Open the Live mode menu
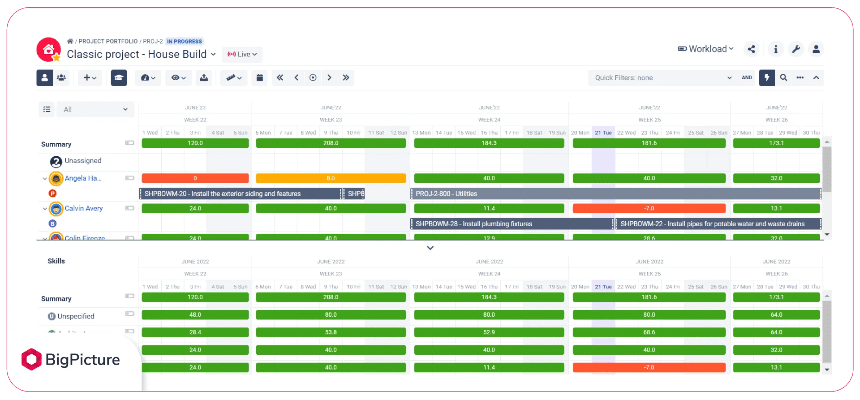This screenshot has height=400, width=860. [x=242, y=54]
